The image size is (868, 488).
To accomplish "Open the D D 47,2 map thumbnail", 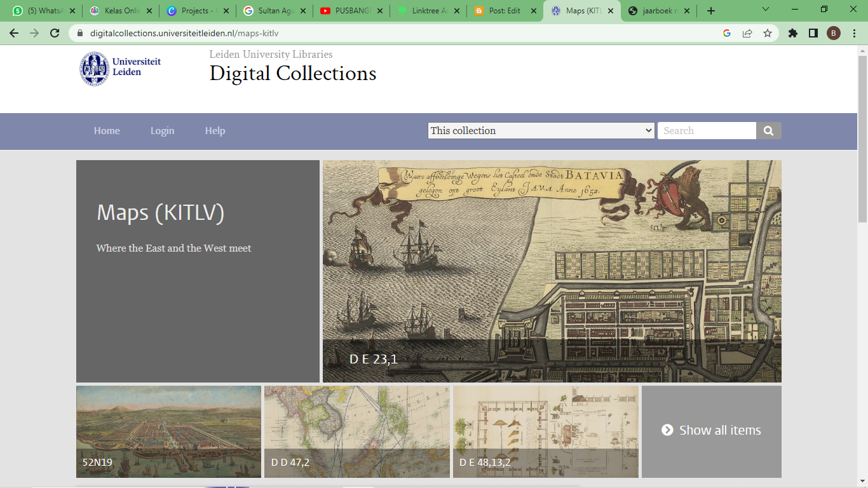I will (x=356, y=431).
